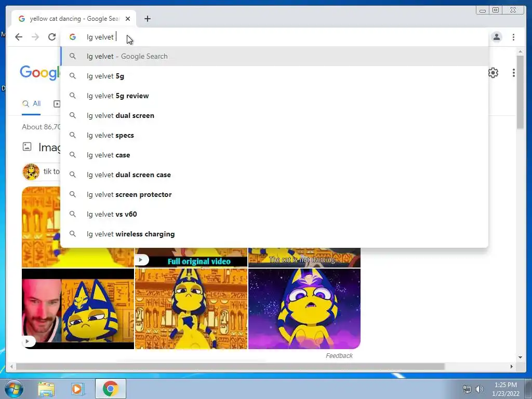The height and width of the screenshot is (399, 532).
Task: Click the horizontal scroll left arrow
Action: [11, 366]
